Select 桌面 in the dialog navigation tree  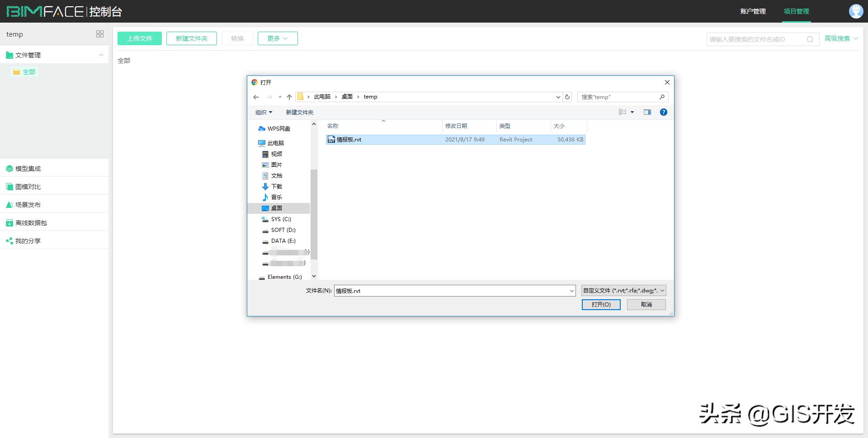(x=276, y=208)
